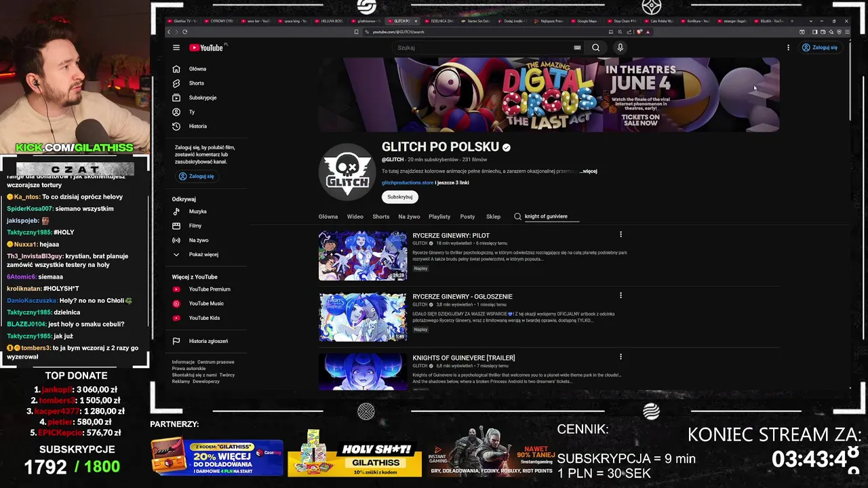The height and width of the screenshot is (488, 868).
Task: Click the RYCERZE GINEWRY: PILOT thumbnail
Action: pos(363,256)
